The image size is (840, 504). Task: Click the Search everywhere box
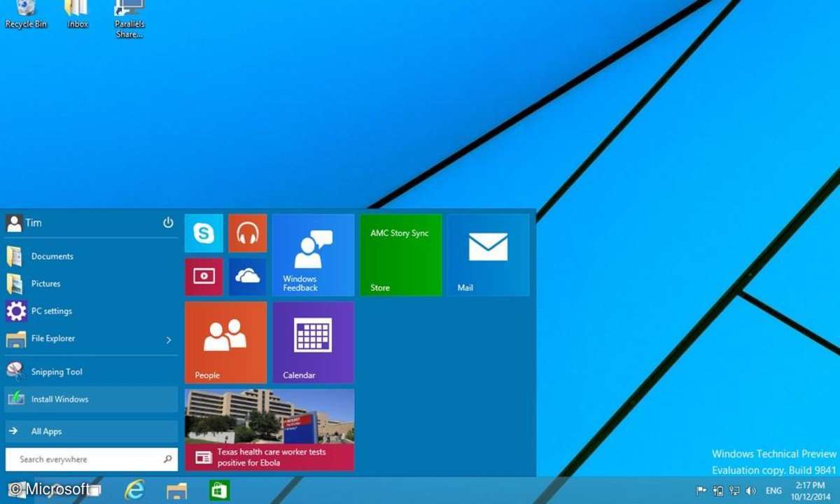click(91, 459)
